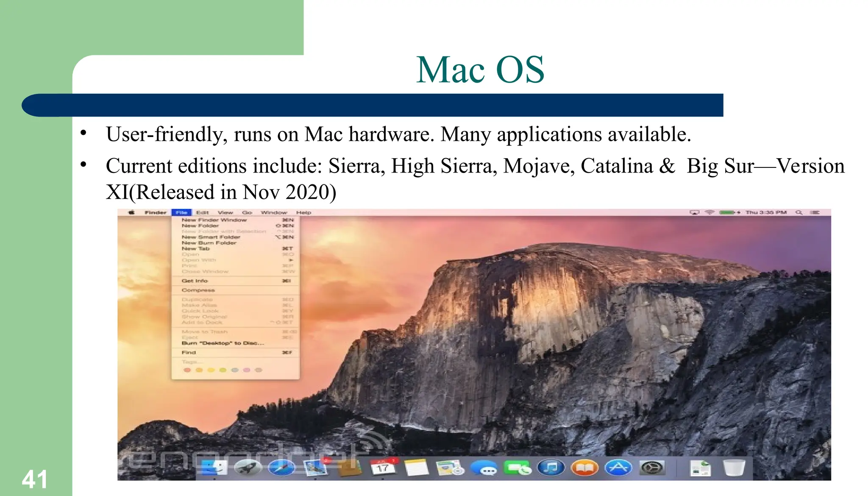This screenshot has height=496, width=868.
Task: Open Trash can in Dock
Action: point(734,468)
